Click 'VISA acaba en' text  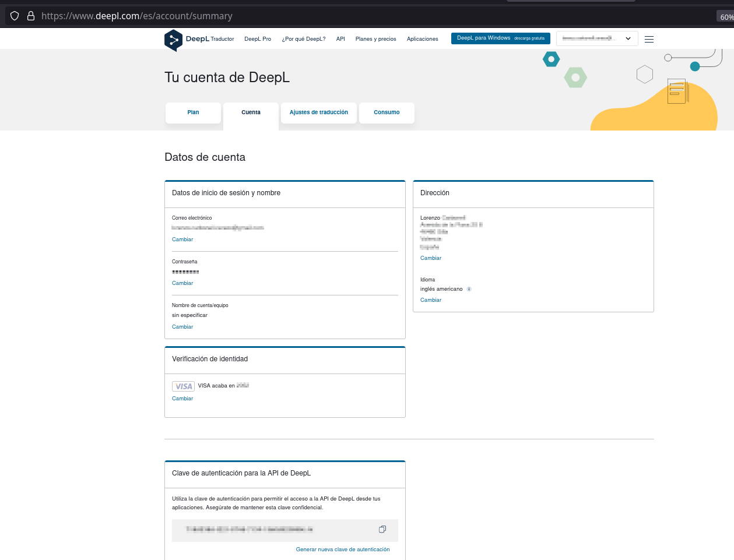click(216, 386)
